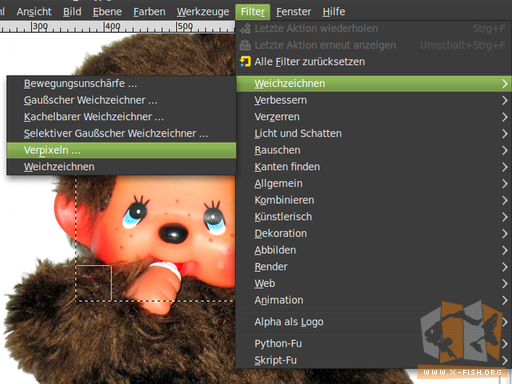Viewport: 512px width, 384px height.
Task: Choose Gaußscher Weichzeichner filter
Action: coord(121,100)
